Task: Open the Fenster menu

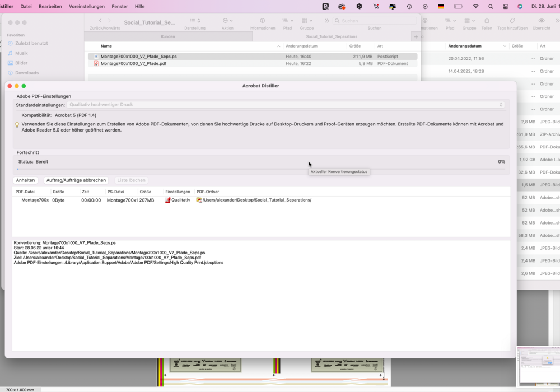Action: 120,6
